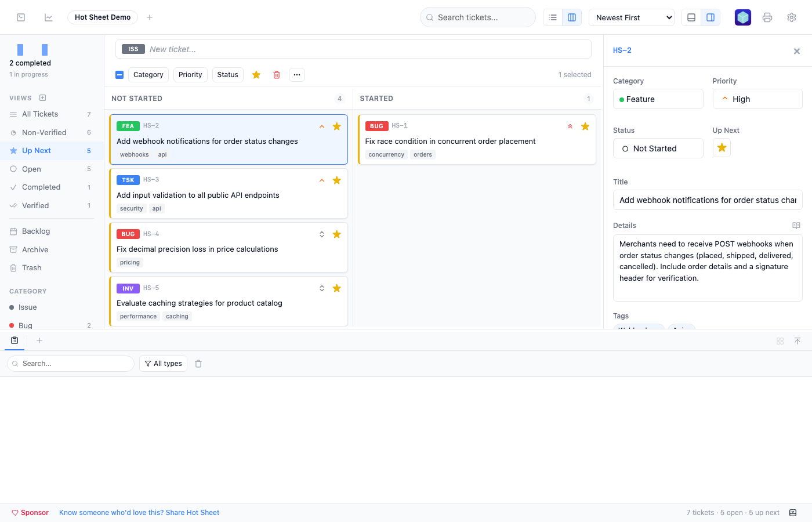
Task: Click the blue cube app icon
Action: click(x=743, y=17)
